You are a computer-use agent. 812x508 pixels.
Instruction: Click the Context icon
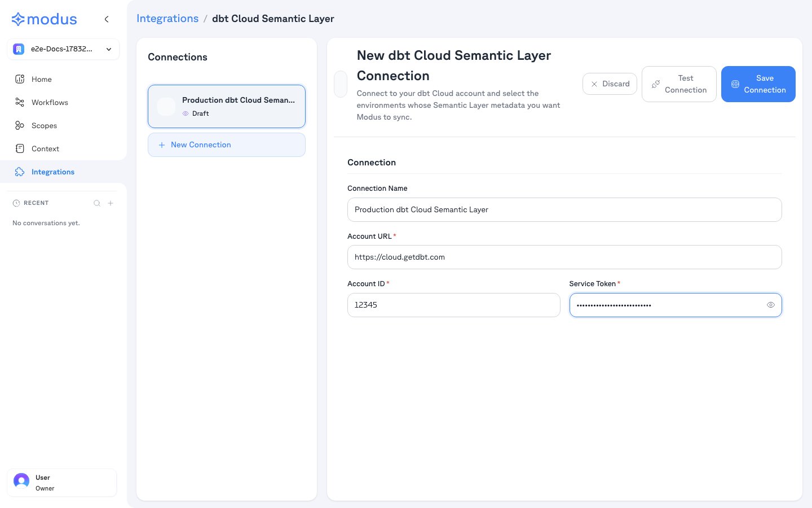tap(20, 148)
